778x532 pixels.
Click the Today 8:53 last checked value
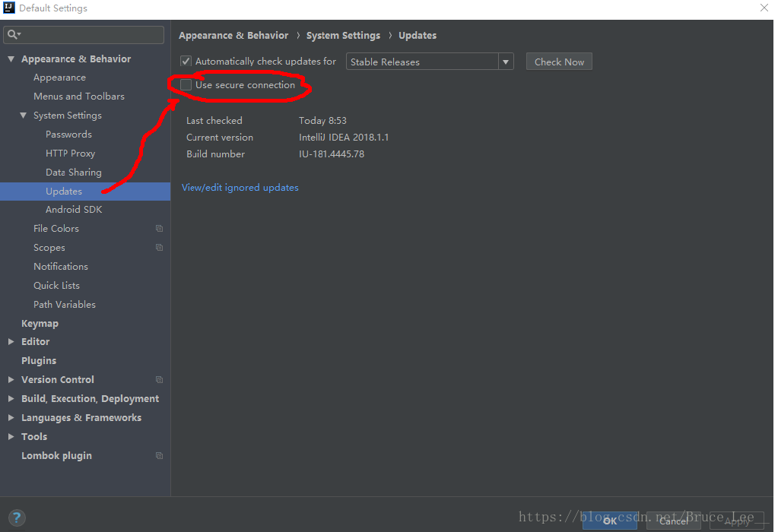coord(322,121)
